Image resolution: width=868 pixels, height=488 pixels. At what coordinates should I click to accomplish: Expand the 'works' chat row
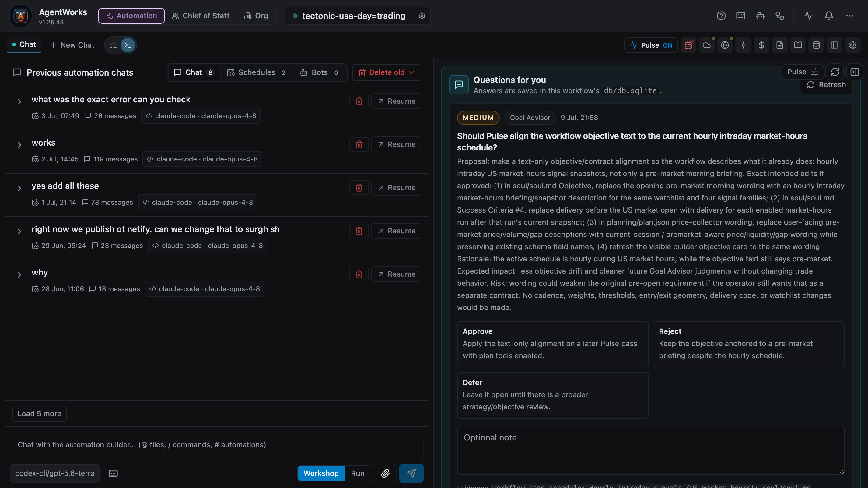coord(19,145)
